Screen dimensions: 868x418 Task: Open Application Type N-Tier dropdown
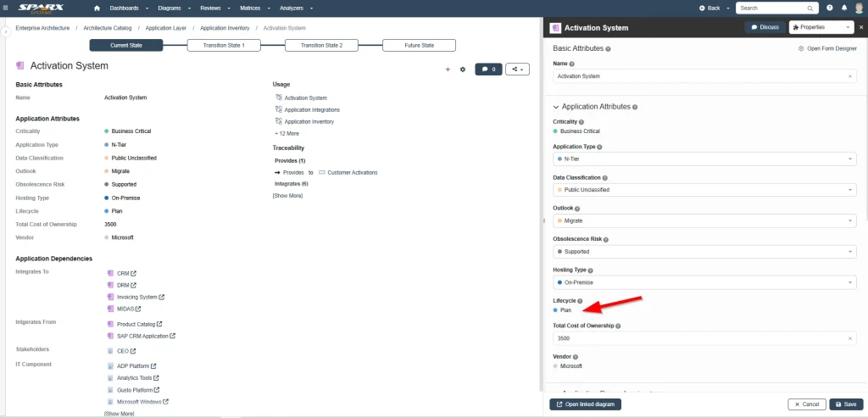click(x=704, y=159)
